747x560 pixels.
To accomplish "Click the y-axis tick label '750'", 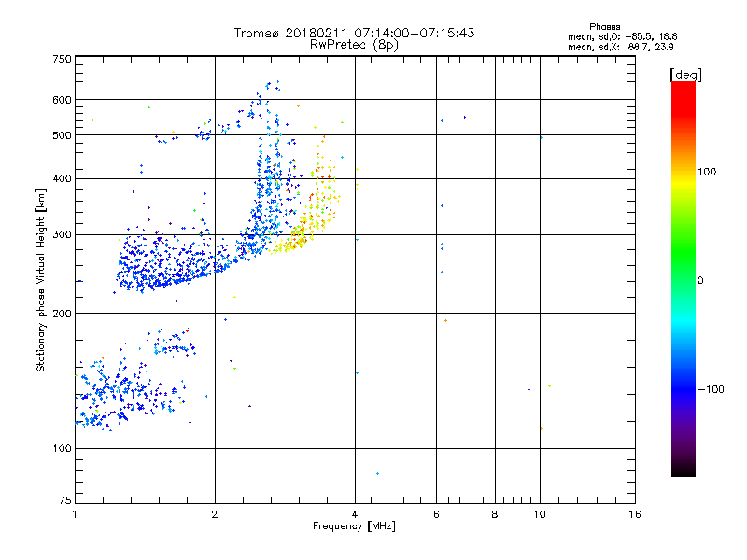I will (x=62, y=59).
